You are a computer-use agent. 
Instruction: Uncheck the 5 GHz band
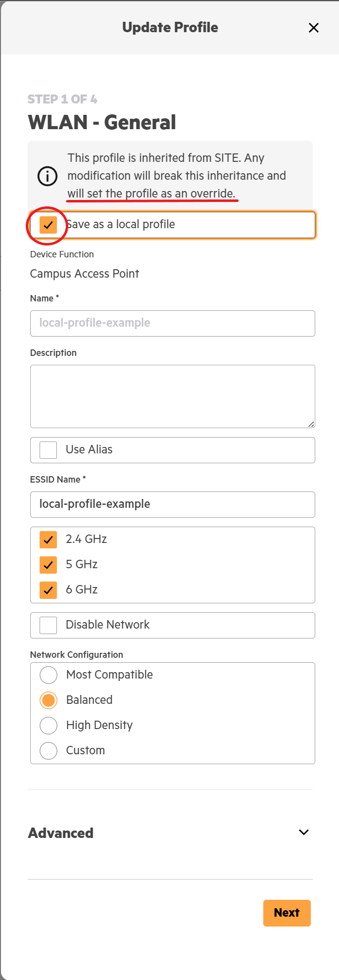click(x=48, y=565)
